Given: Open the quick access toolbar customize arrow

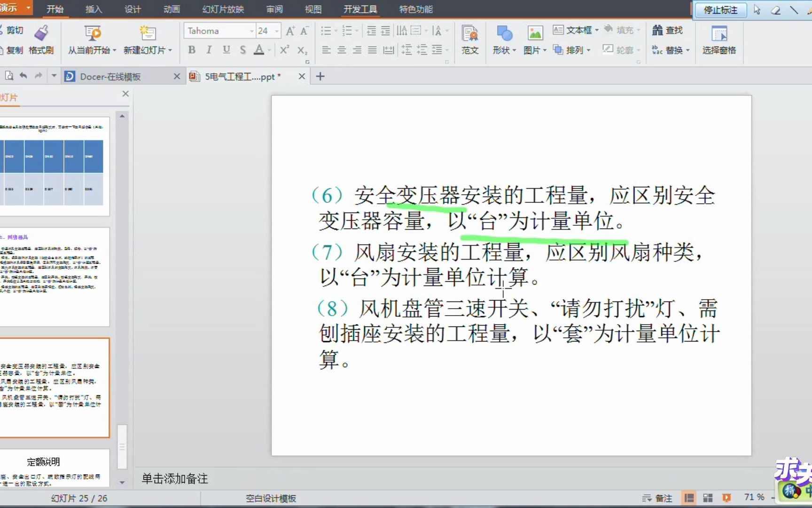Looking at the screenshot, I should tap(54, 76).
